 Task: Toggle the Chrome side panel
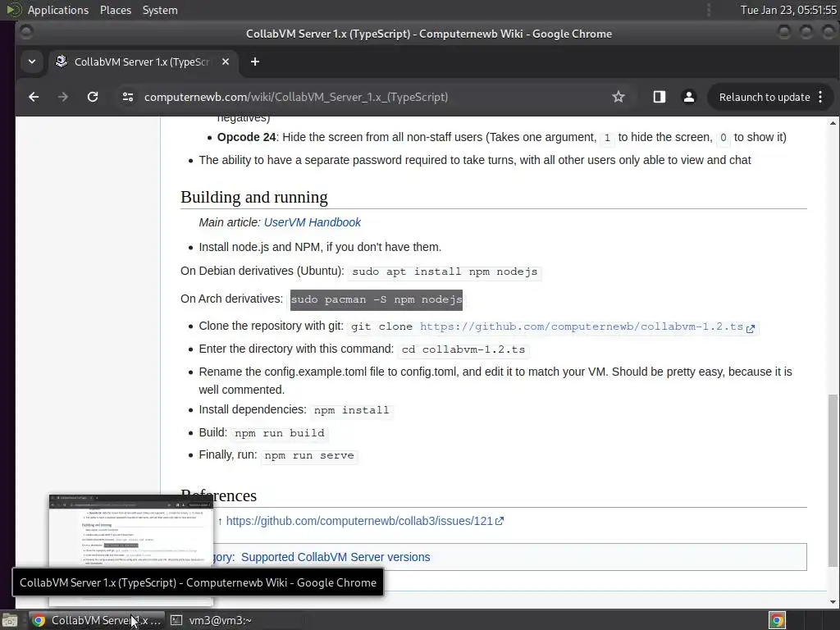pos(659,97)
